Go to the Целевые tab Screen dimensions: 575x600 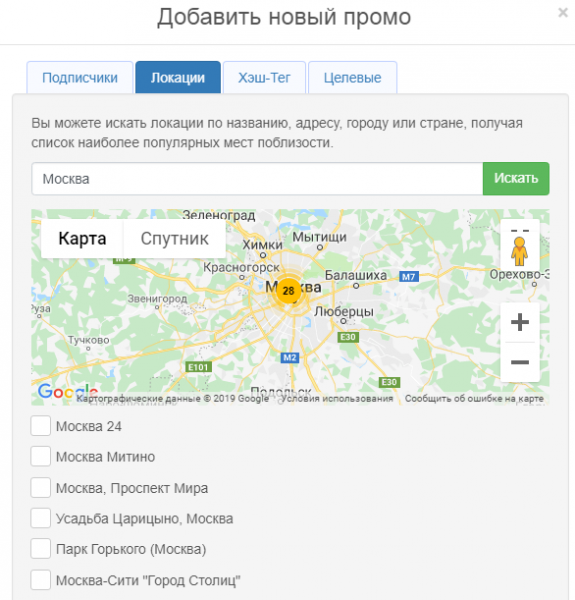pos(352,78)
